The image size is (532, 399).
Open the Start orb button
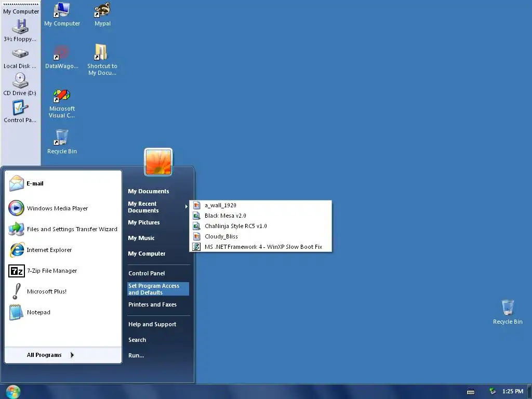13,392
